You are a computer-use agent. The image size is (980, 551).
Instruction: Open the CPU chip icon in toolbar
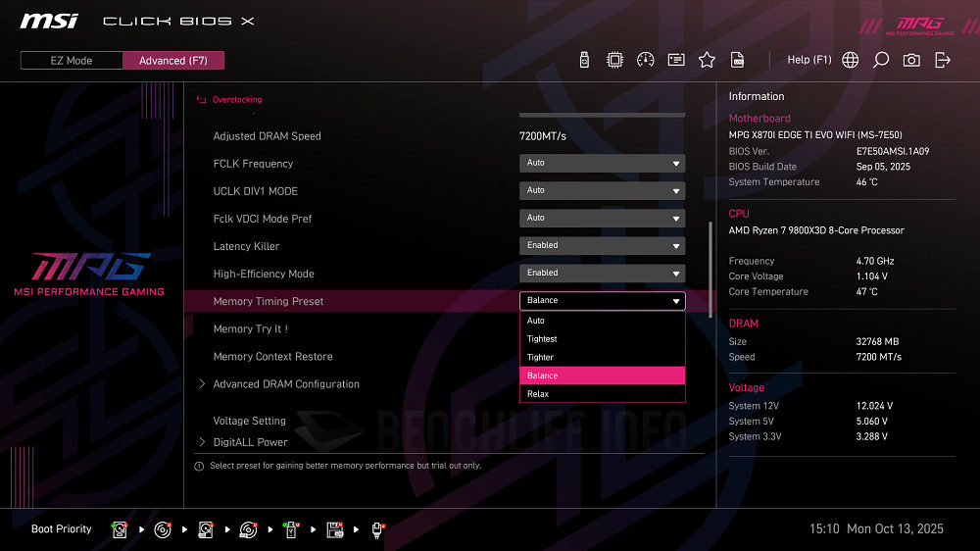(614, 60)
